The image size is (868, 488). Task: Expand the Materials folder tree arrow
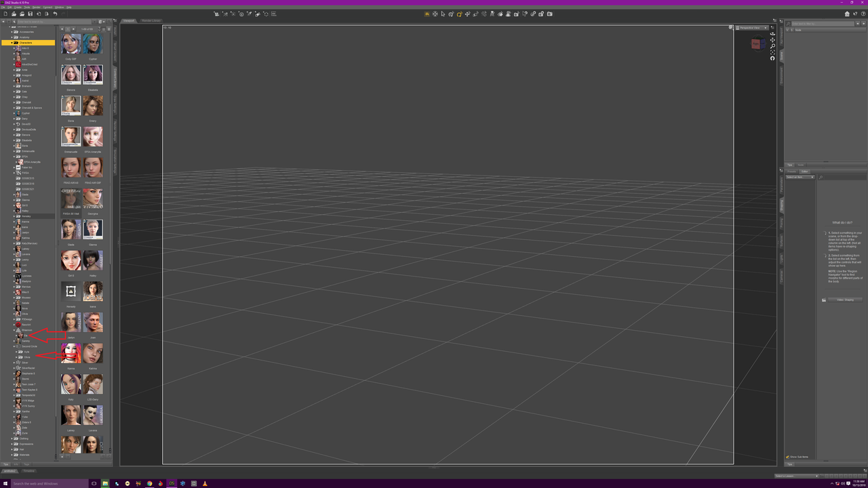(12, 455)
